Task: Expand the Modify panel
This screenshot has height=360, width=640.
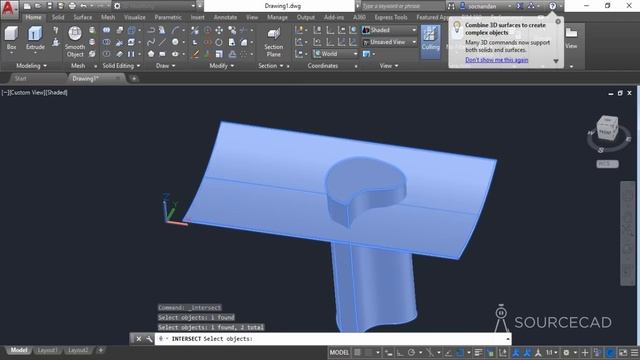Action: (x=221, y=66)
